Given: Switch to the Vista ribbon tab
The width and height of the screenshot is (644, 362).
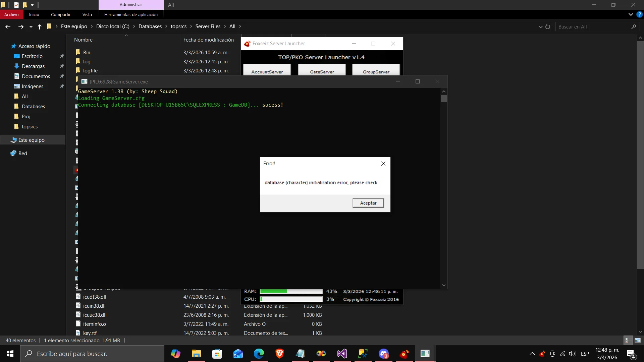Looking at the screenshot, I should pos(87,14).
